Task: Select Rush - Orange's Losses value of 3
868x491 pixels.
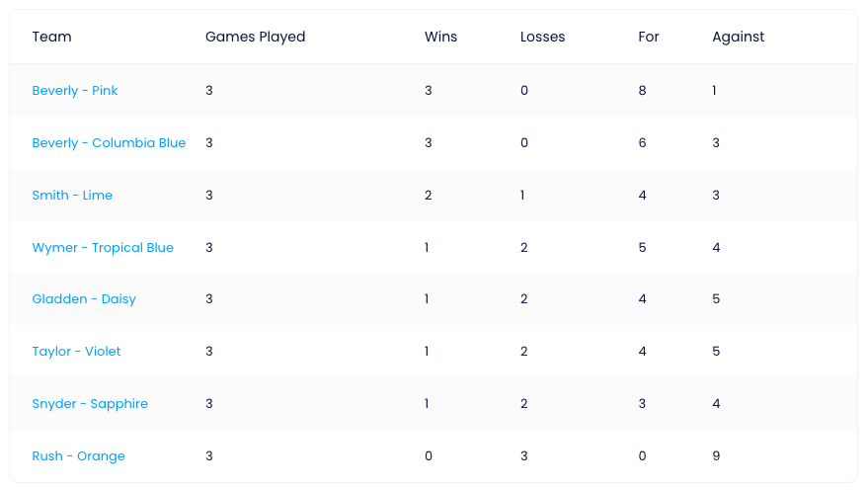Action: point(523,456)
